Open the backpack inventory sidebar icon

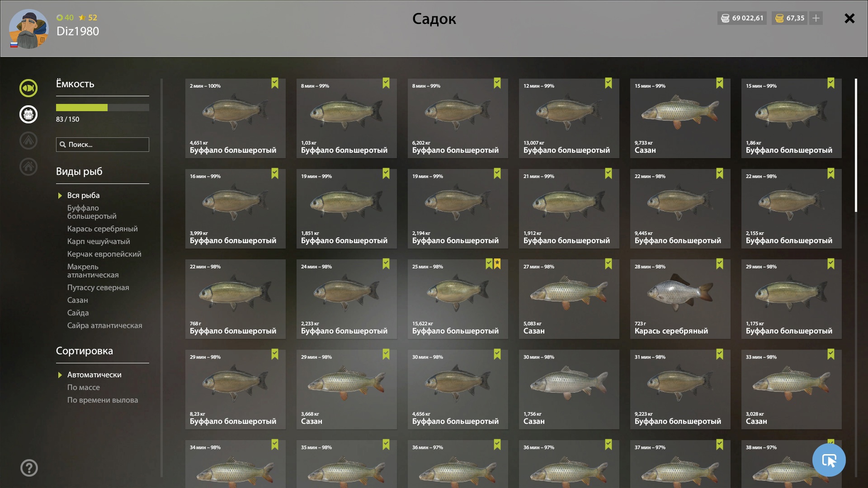click(28, 114)
